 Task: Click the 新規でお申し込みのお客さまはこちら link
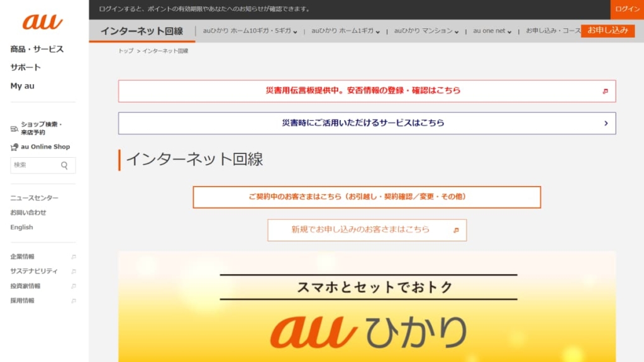click(367, 229)
